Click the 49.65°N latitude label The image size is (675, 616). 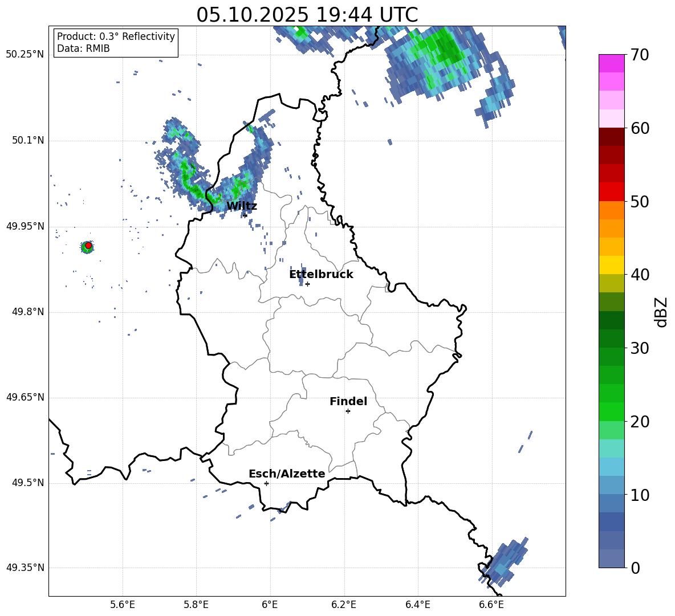[x=25, y=397]
